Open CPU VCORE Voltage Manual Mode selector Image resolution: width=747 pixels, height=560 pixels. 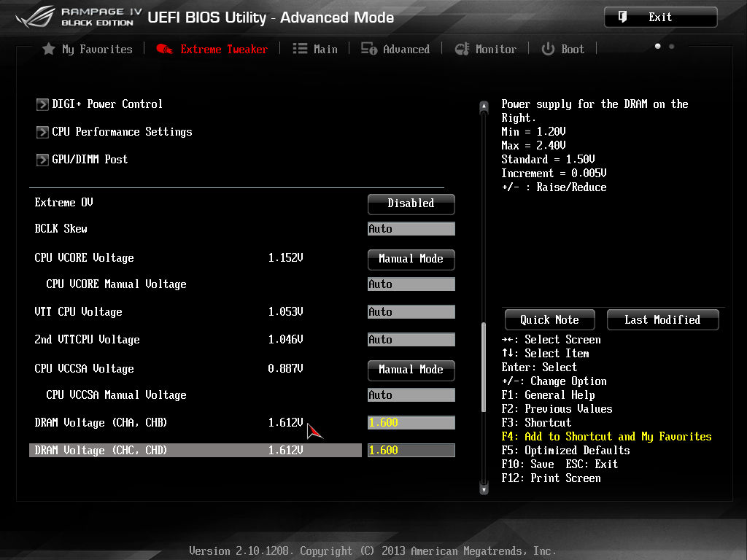(411, 259)
